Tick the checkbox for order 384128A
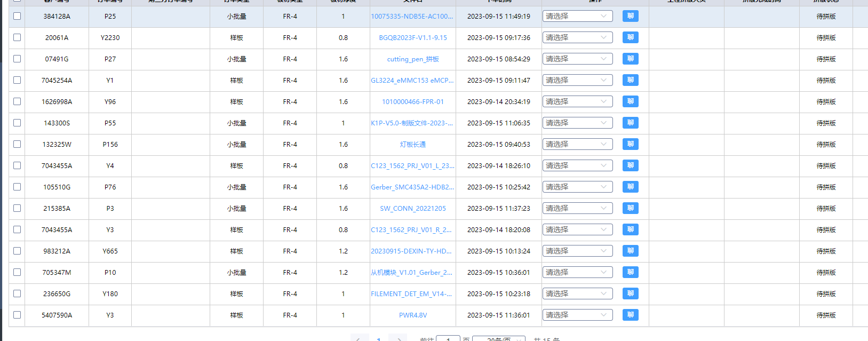This screenshot has width=868, height=341. (x=17, y=16)
